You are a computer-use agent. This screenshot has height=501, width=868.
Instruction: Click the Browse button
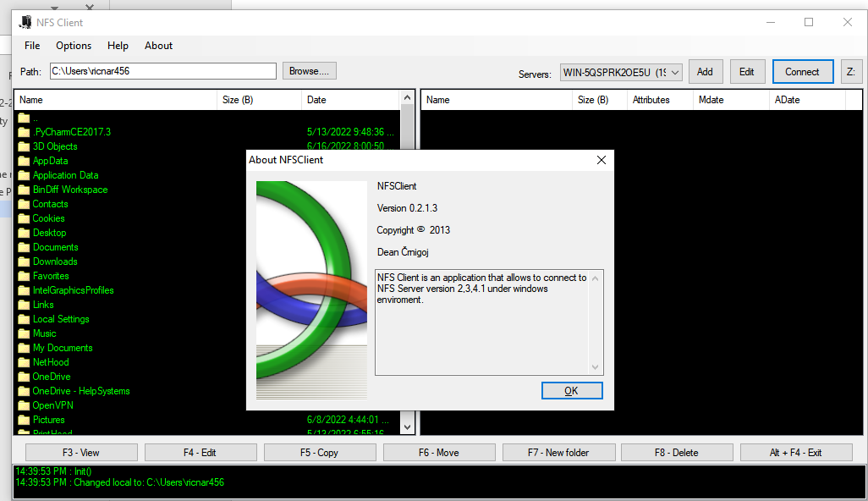[x=310, y=71]
